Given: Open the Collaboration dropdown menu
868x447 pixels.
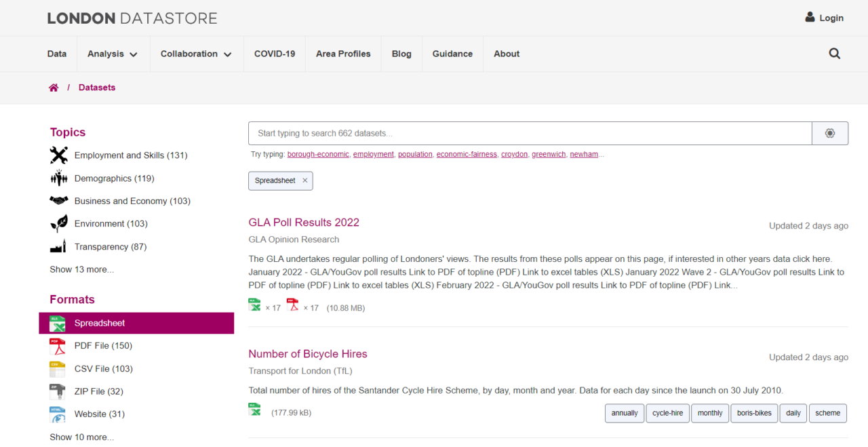Looking at the screenshot, I should (196, 54).
